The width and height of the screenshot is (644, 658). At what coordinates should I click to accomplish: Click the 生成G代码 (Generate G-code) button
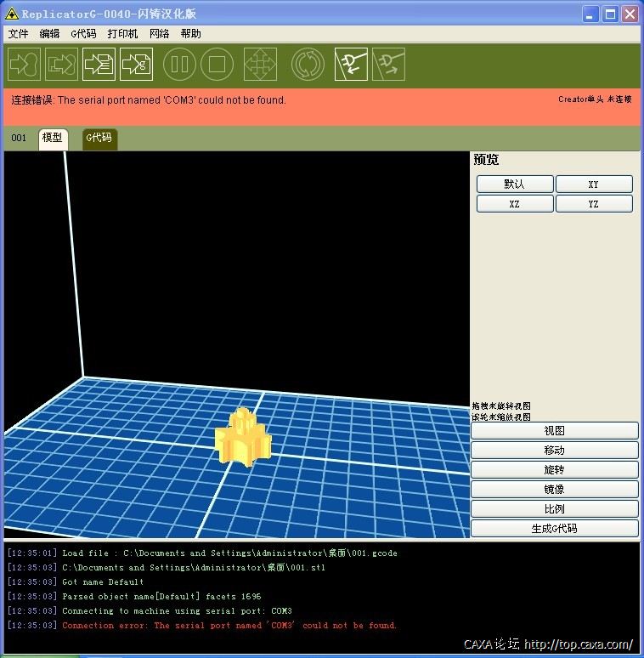(554, 529)
